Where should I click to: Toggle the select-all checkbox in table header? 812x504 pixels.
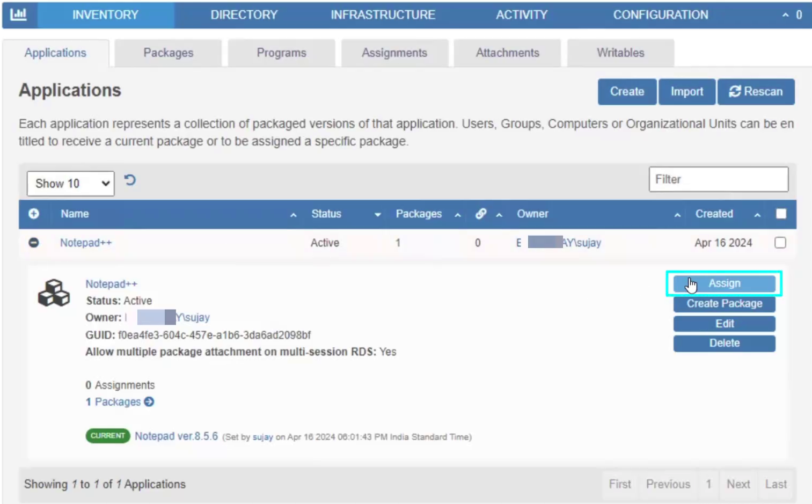click(x=781, y=214)
